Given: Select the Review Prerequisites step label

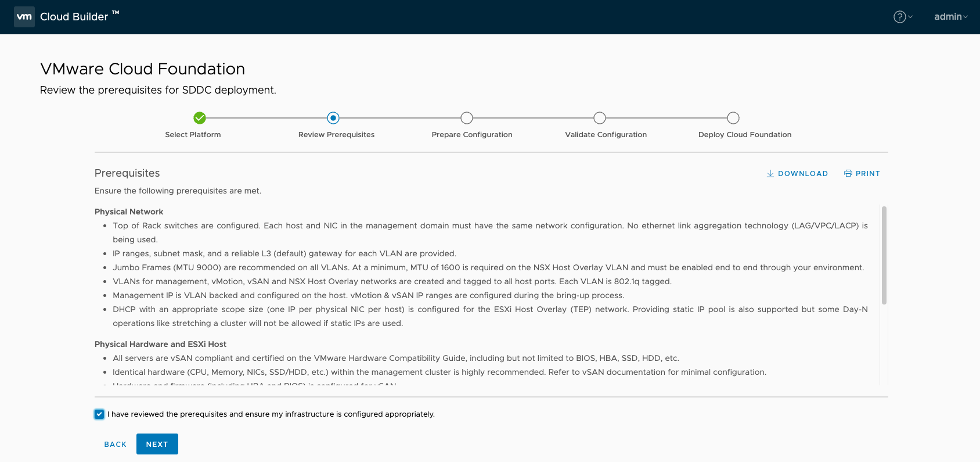Looking at the screenshot, I should click(x=336, y=135).
